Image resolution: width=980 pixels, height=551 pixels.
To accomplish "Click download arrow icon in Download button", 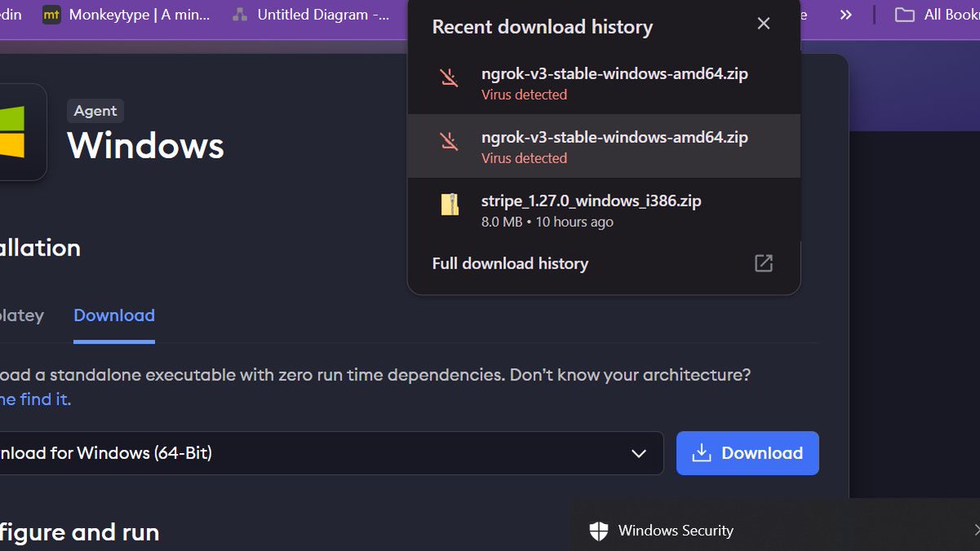I will point(702,453).
